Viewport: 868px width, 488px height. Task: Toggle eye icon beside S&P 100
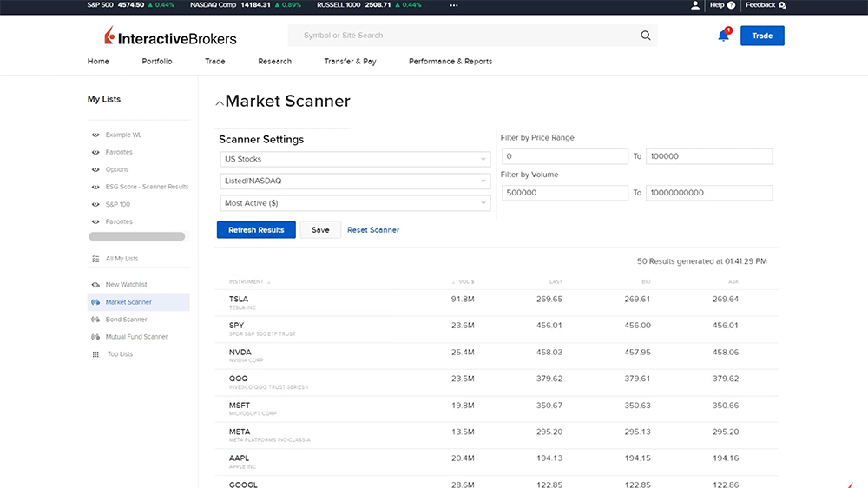click(x=95, y=205)
